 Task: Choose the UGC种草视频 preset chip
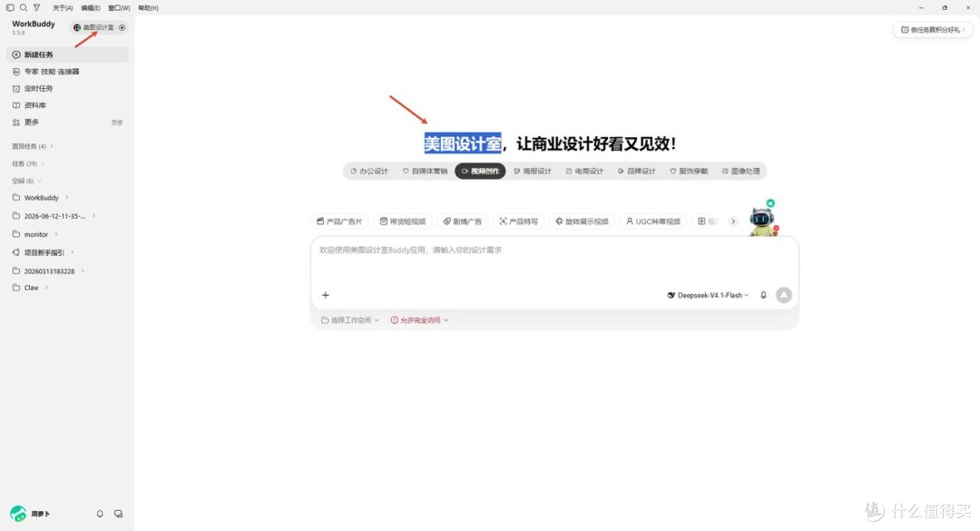coord(653,221)
